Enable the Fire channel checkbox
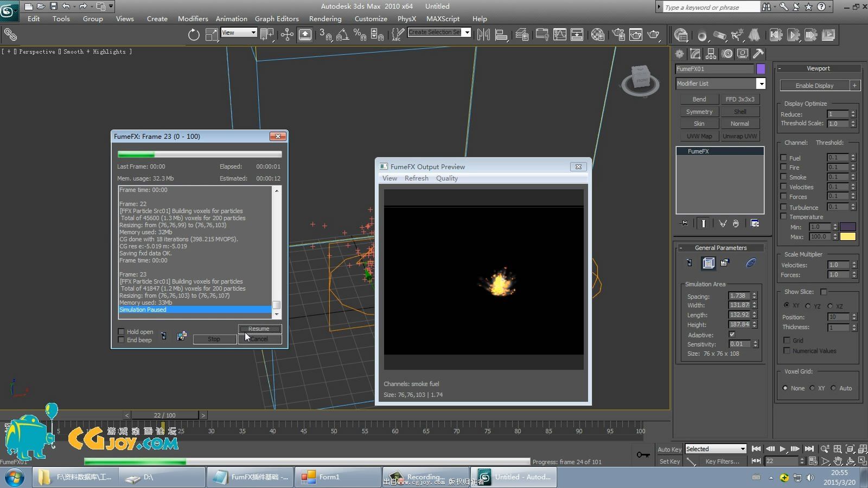 click(783, 168)
